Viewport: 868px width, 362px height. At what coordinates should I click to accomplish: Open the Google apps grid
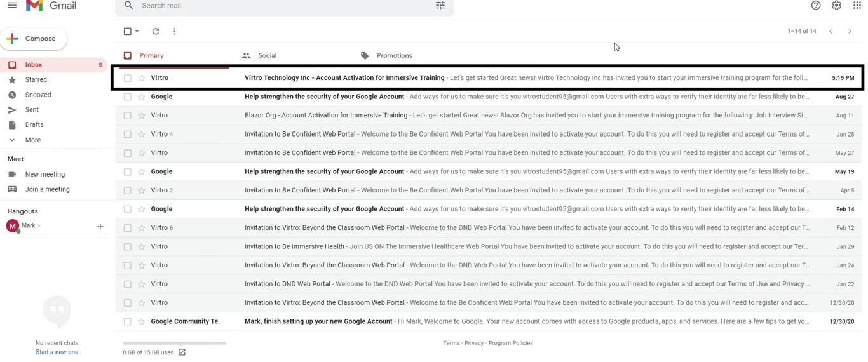click(x=857, y=6)
